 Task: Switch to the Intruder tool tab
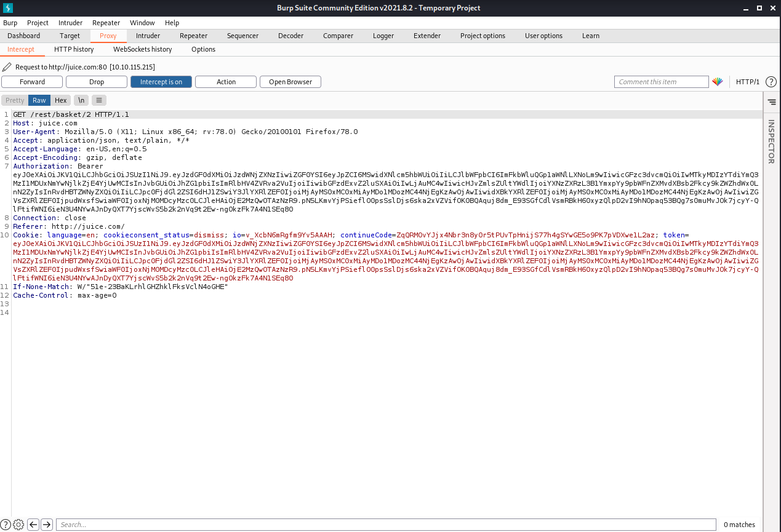[x=148, y=36]
